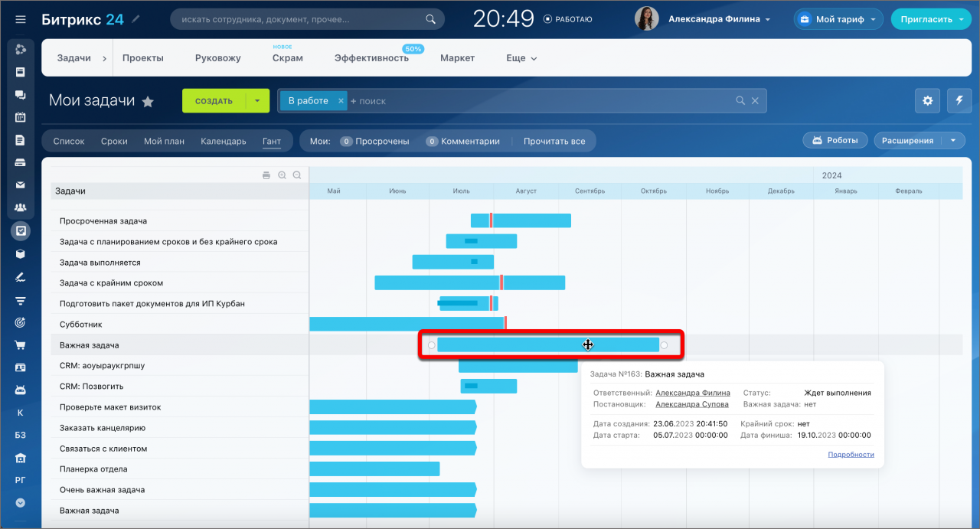The width and height of the screenshot is (980, 529).
Task: Click the lightning bolt automation icon
Action: coord(959,100)
